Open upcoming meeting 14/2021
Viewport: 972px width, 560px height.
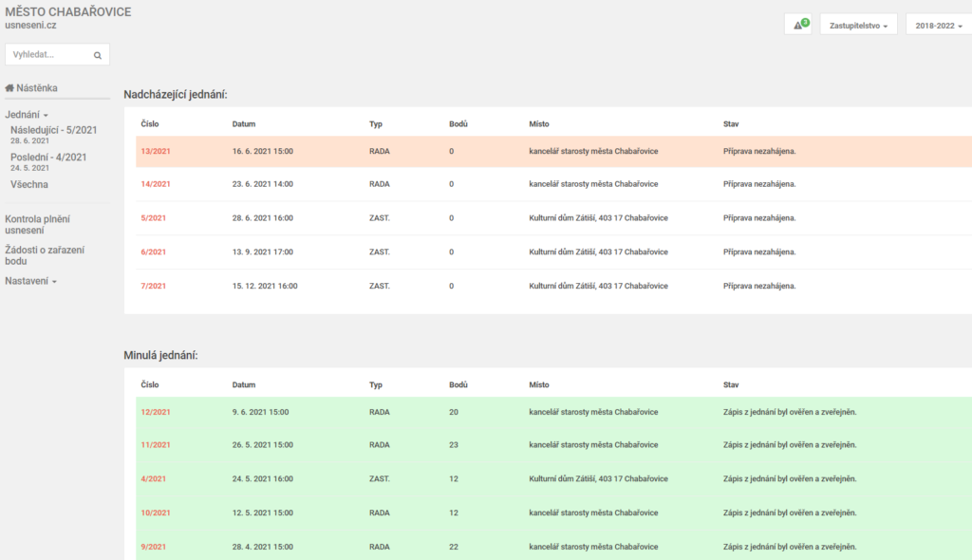[156, 184]
